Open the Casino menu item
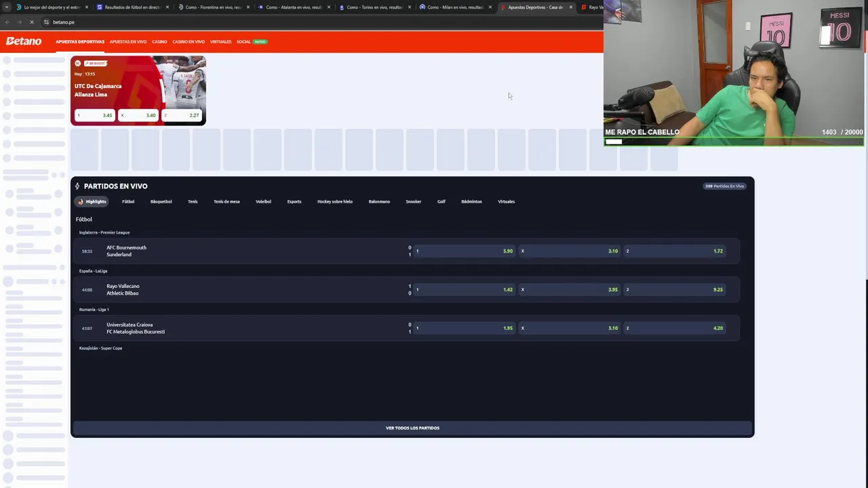868x488 pixels. 159,41
